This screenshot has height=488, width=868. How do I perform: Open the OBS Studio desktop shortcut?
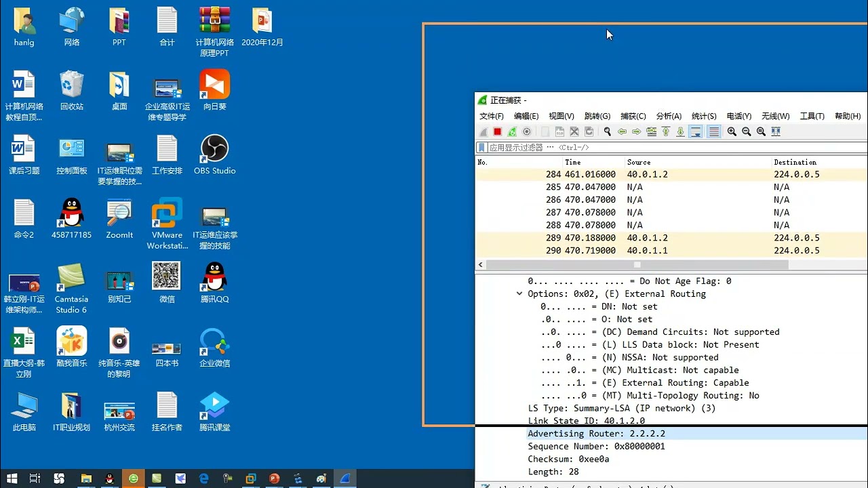[214, 155]
